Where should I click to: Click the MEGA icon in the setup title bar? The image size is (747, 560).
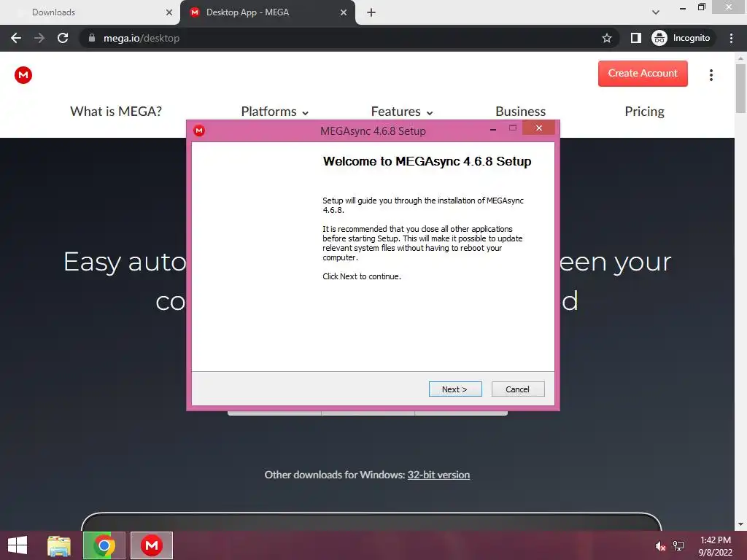point(199,131)
